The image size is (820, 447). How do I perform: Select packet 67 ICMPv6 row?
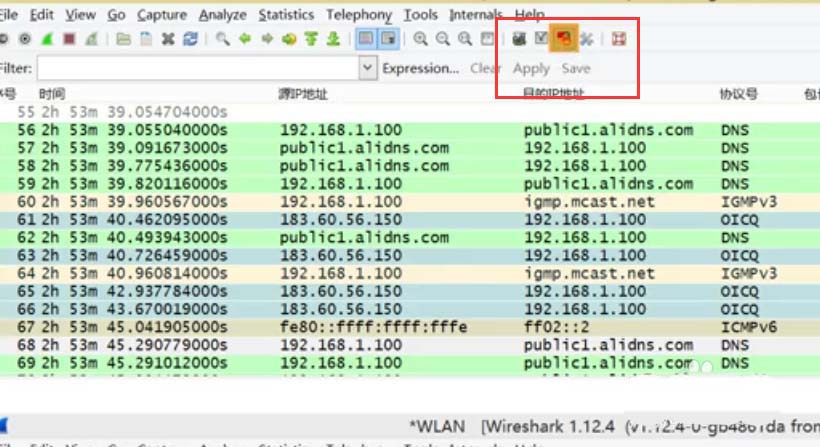click(410, 327)
